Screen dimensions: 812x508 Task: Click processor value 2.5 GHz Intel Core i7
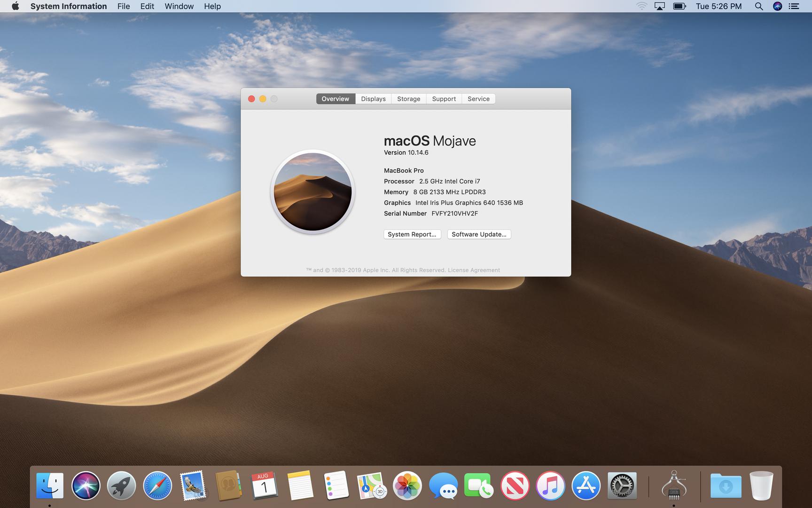(x=450, y=181)
